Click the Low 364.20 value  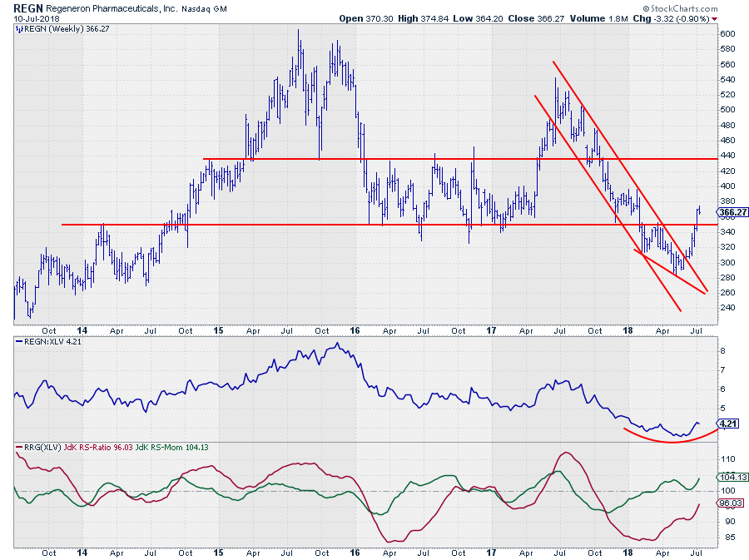tap(479, 18)
